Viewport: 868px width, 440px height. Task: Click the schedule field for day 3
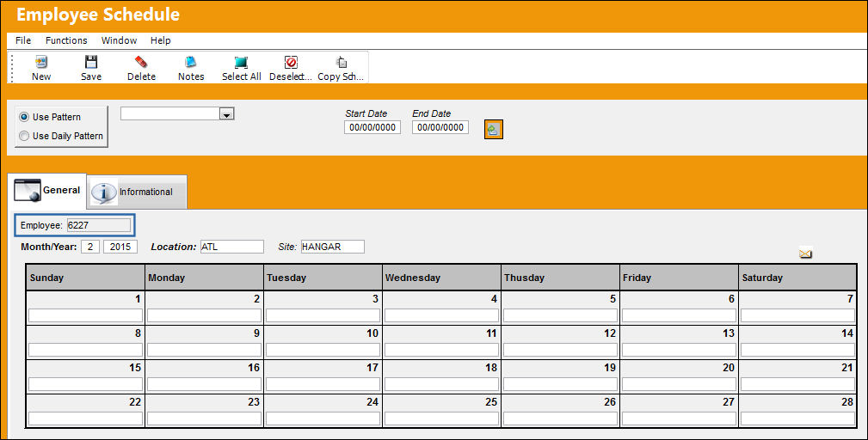click(x=323, y=315)
